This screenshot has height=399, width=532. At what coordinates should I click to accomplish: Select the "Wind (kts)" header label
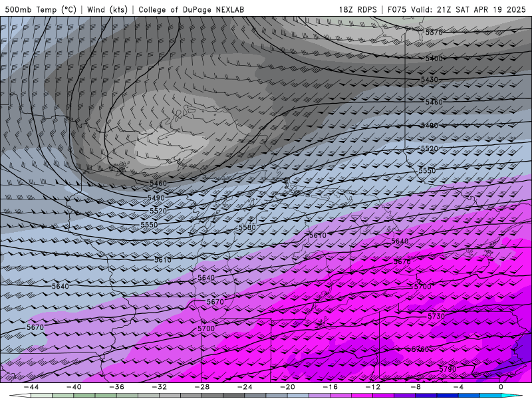click(x=107, y=9)
